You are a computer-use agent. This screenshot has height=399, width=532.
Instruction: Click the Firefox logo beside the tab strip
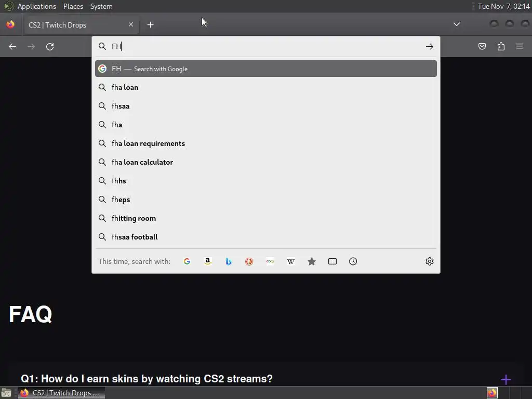coord(10,24)
